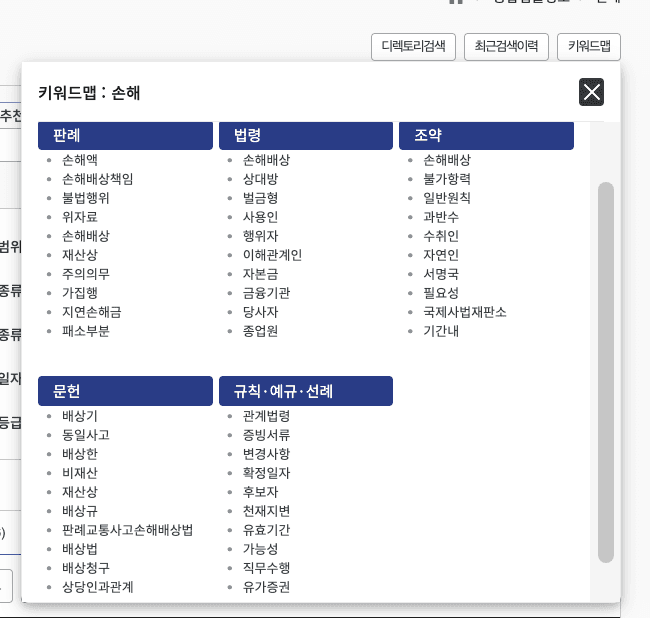Screen dimensions: 650x618
Task: Click keyword 불가항력
Action: (x=447, y=179)
